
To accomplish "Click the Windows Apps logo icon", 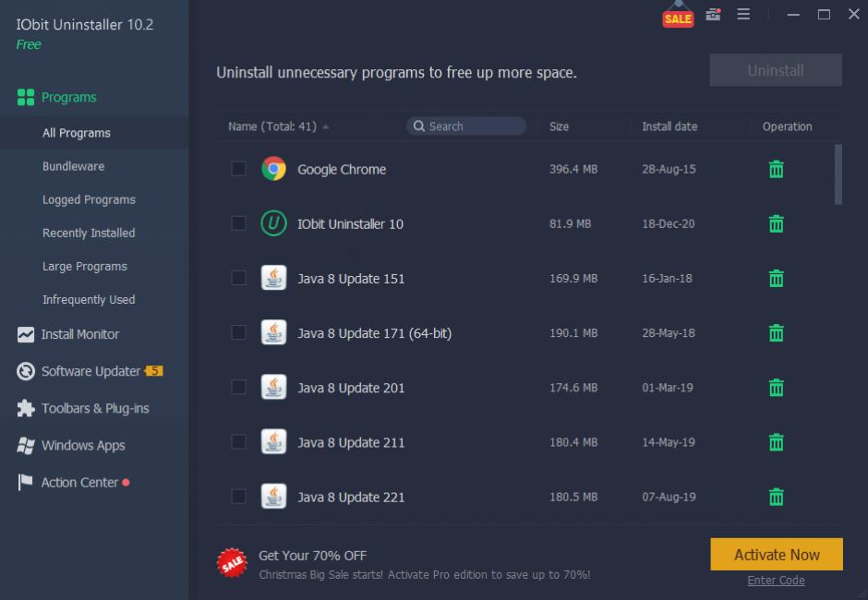I will click(x=26, y=446).
